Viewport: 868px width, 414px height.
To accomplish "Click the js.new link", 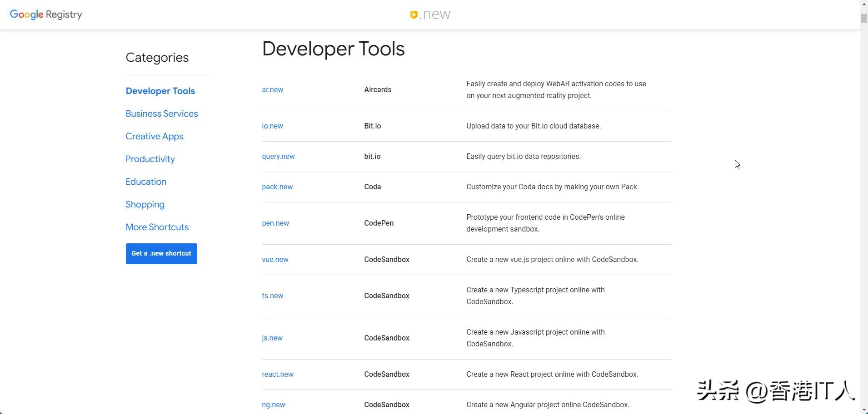I will tap(272, 338).
